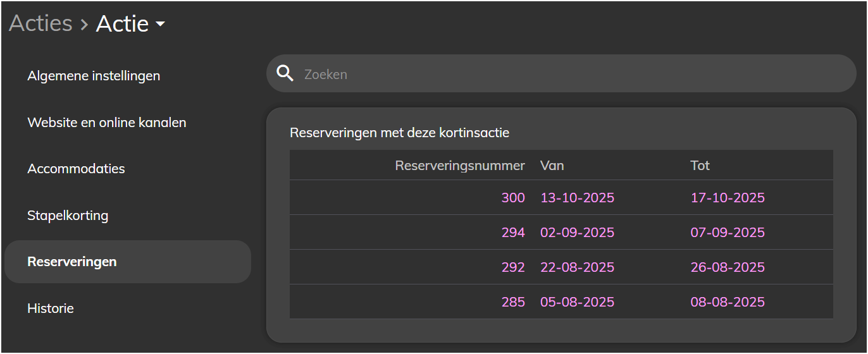Image resolution: width=868 pixels, height=354 pixels.
Task: Click the end date 08-08-2025
Action: pos(728,302)
